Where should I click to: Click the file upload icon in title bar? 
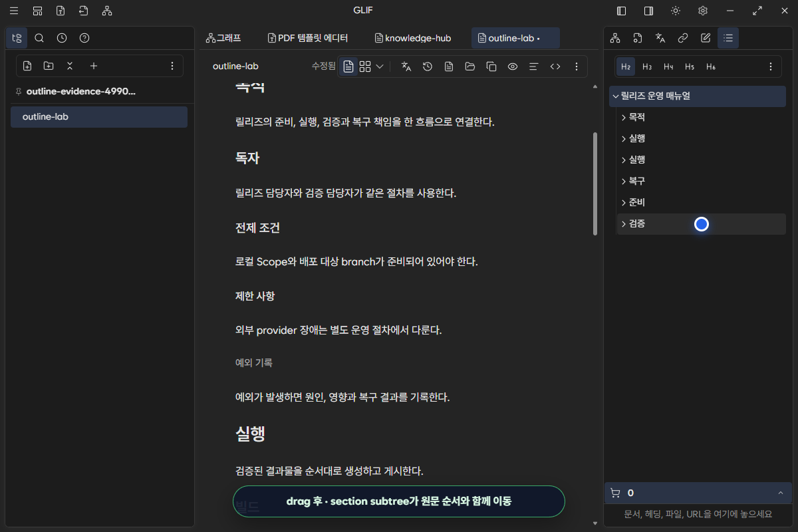(x=61, y=11)
